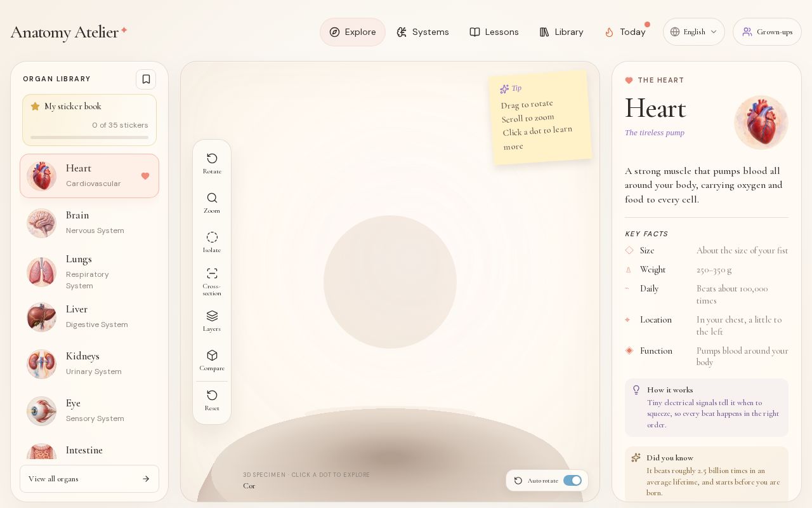Click the 'Digestive System' subtitle text
This screenshot has width=812, height=508.
97,324
